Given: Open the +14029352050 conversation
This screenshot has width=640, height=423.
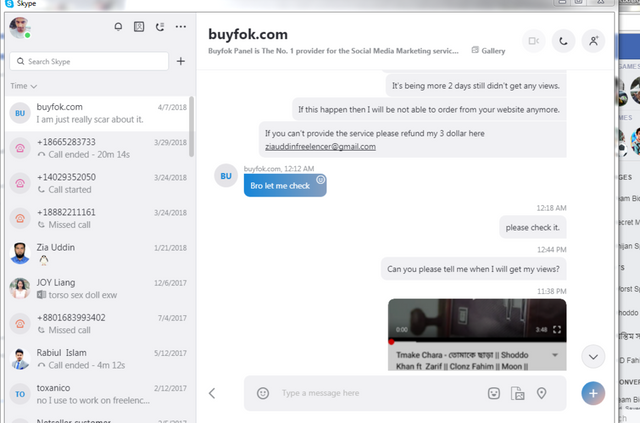Looking at the screenshot, I should click(x=98, y=183).
